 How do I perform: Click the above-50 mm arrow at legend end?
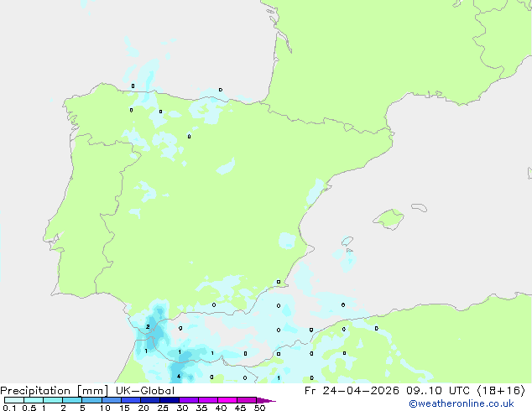tap(266, 400)
